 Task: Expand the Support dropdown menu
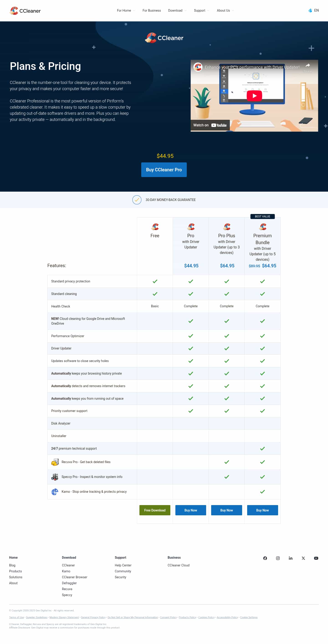pos(201,10)
